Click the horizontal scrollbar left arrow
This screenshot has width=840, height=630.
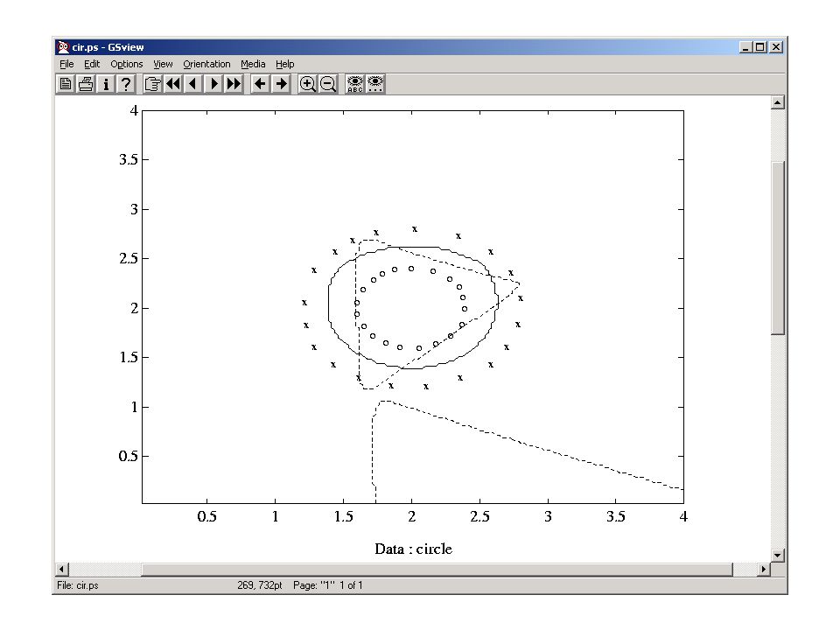(62, 570)
